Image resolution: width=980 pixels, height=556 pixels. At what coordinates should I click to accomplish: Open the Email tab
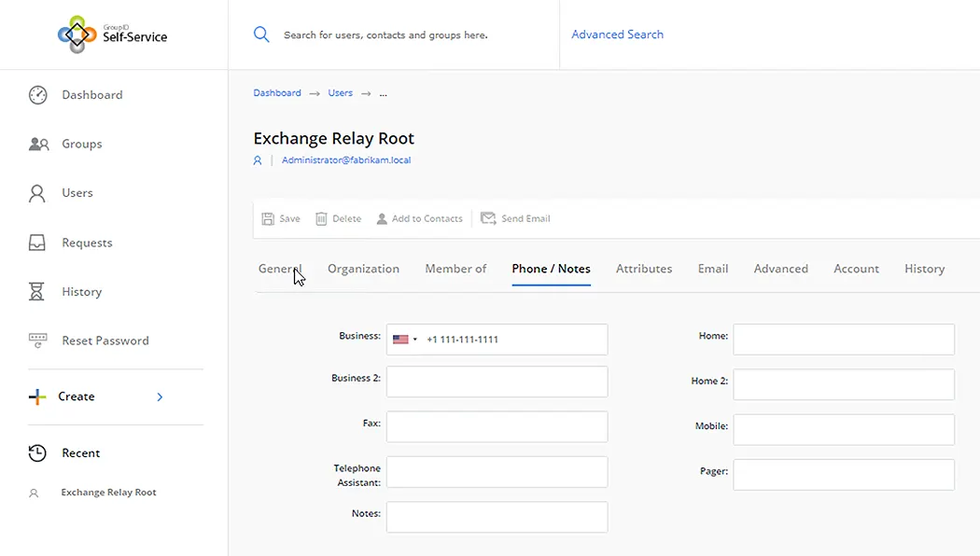(713, 269)
